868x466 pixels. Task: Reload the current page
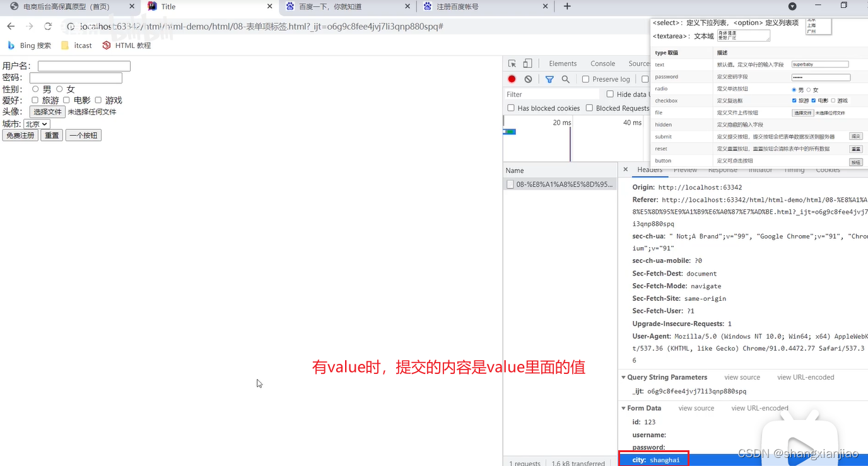tap(48, 26)
